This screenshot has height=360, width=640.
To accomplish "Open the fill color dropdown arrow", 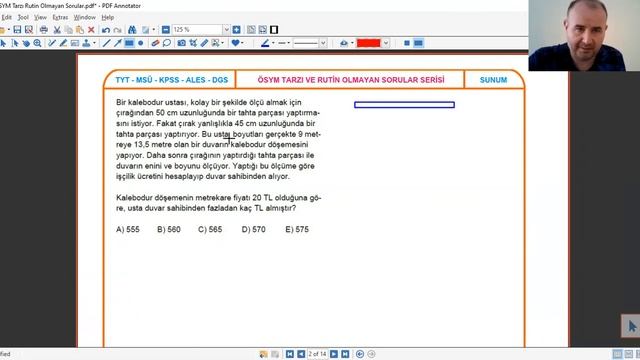I will coord(352,43).
